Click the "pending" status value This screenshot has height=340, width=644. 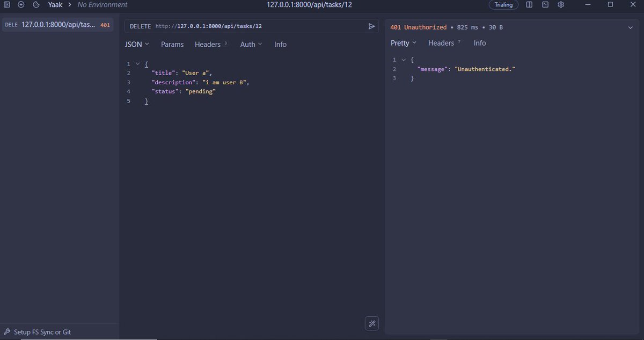(x=200, y=91)
